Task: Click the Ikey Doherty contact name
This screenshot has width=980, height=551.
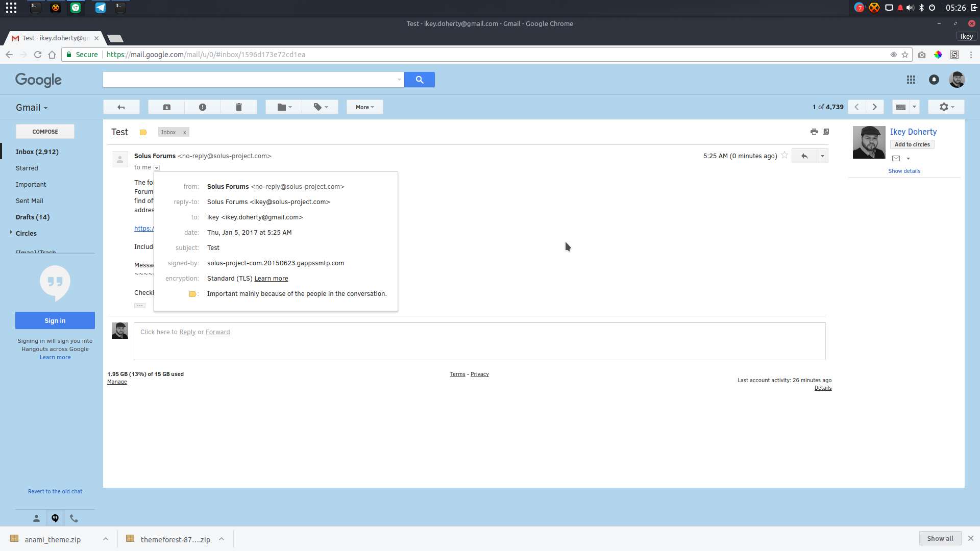Action: pyautogui.click(x=913, y=132)
